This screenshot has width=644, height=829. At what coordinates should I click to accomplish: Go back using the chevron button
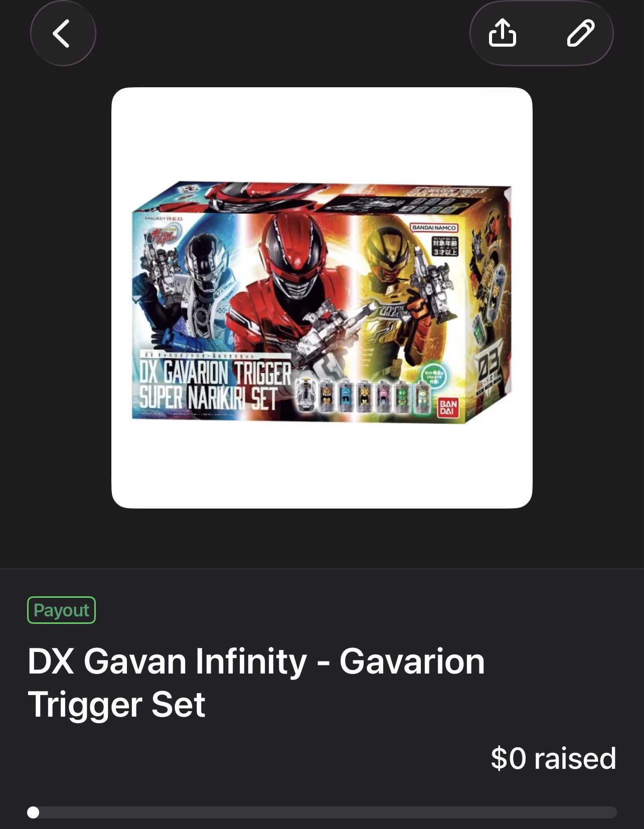click(x=63, y=34)
